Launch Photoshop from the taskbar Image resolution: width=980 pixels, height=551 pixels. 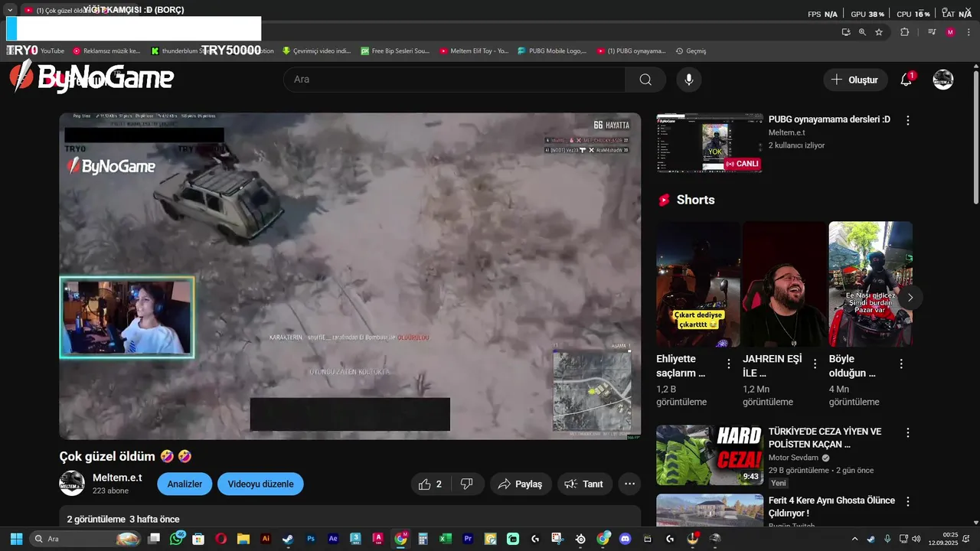tap(311, 539)
